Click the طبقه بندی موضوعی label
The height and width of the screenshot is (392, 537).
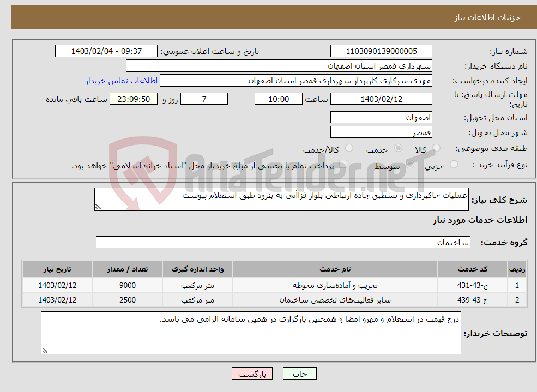click(x=491, y=149)
